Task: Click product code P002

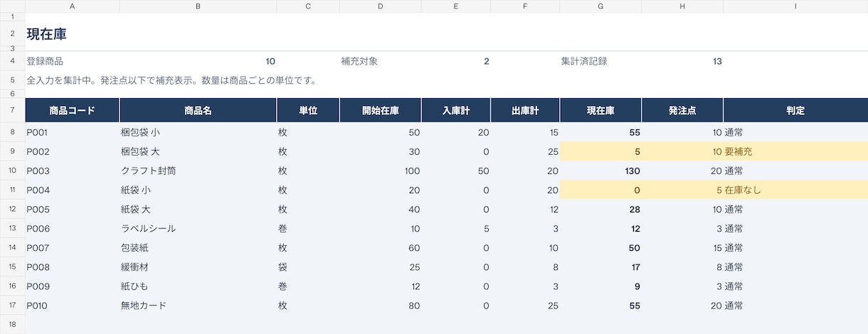Action: (x=38, y=151)
